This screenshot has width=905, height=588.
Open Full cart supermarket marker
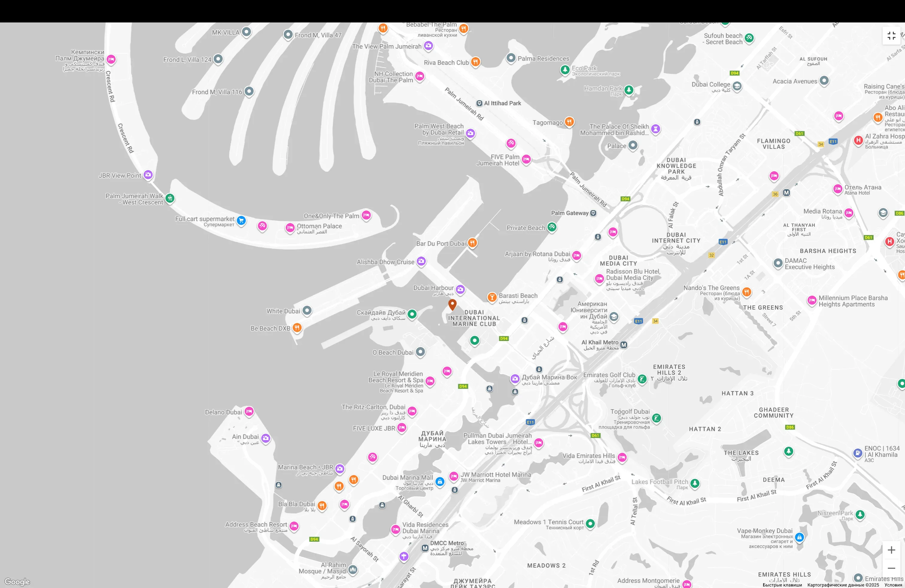tap(241, 220)
